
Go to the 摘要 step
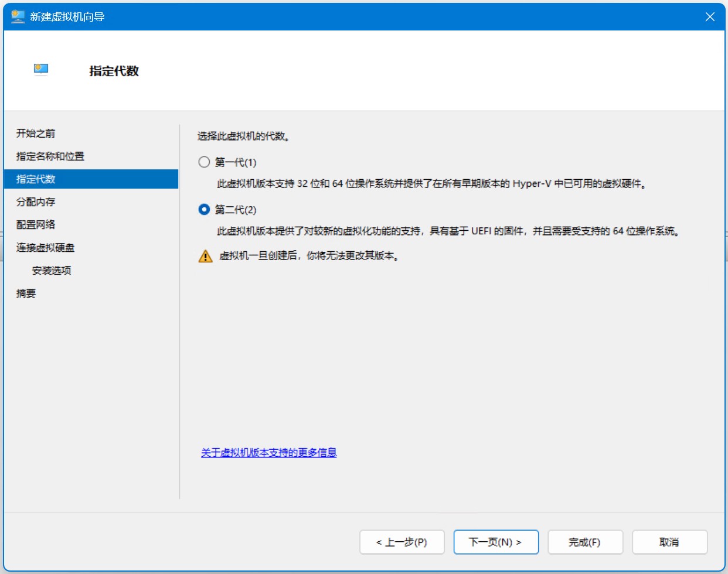coord(26,293)
